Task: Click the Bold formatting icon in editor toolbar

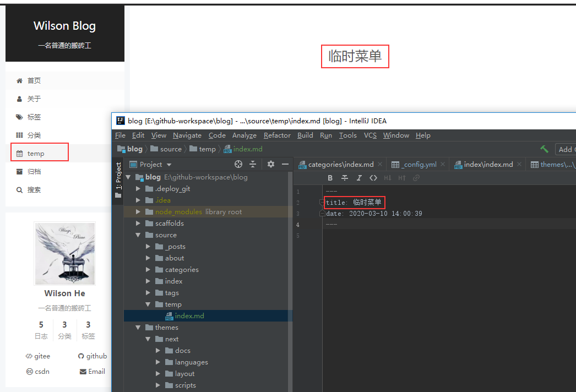Action: [330, 178]
